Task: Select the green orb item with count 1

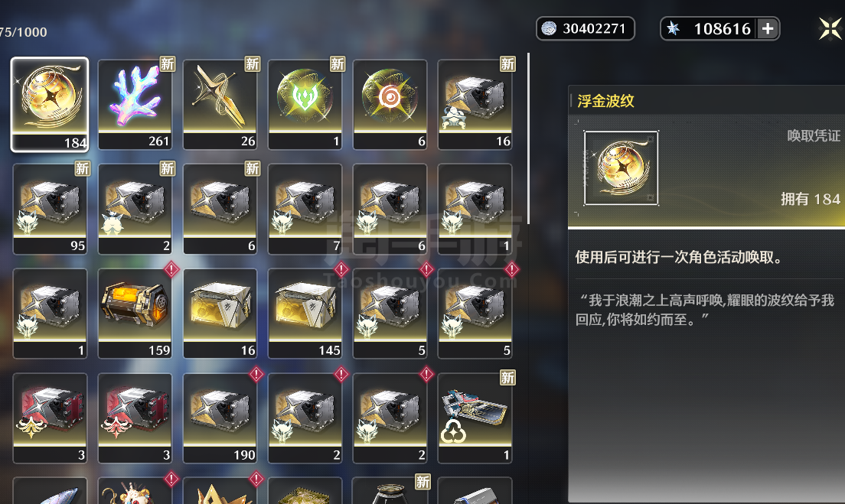Action: (x=305, y=105)
